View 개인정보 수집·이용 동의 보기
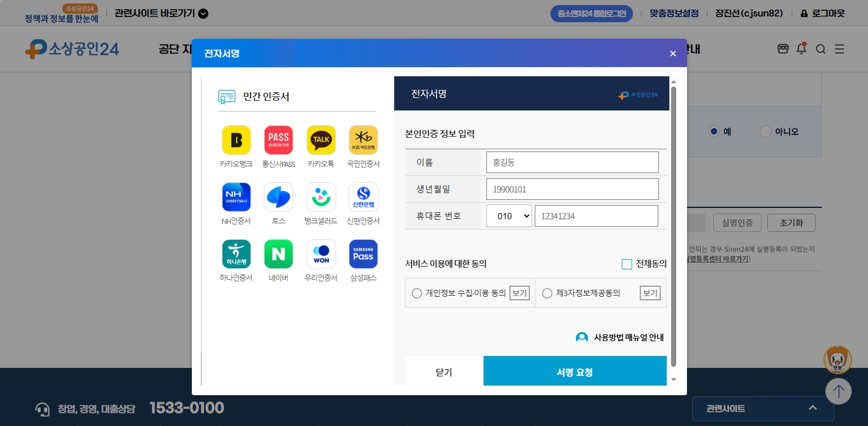Image resolution: width=868 pixels, height=426 pixels. click(519, 293)
